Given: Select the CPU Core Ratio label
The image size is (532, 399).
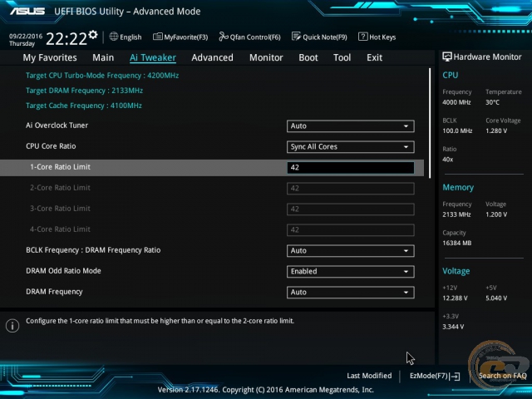Looking at the screenshot, I should pyautogui.click(x=51, y=146).
